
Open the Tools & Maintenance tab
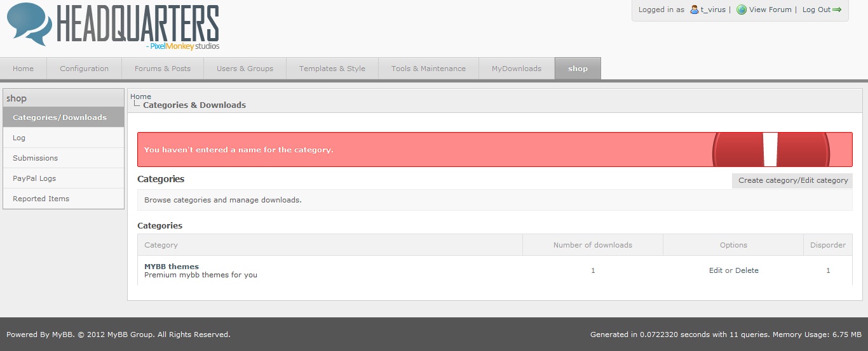[x=428, y=69]
